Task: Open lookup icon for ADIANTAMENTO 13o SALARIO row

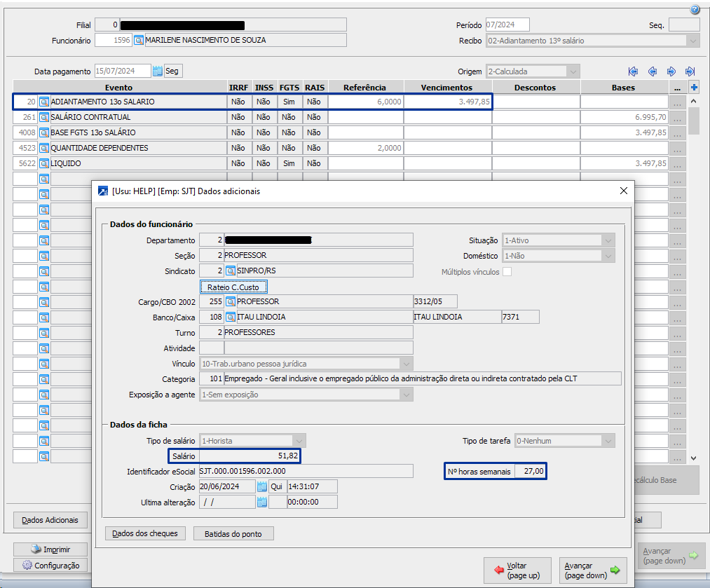Action: [x=44, y=102]
